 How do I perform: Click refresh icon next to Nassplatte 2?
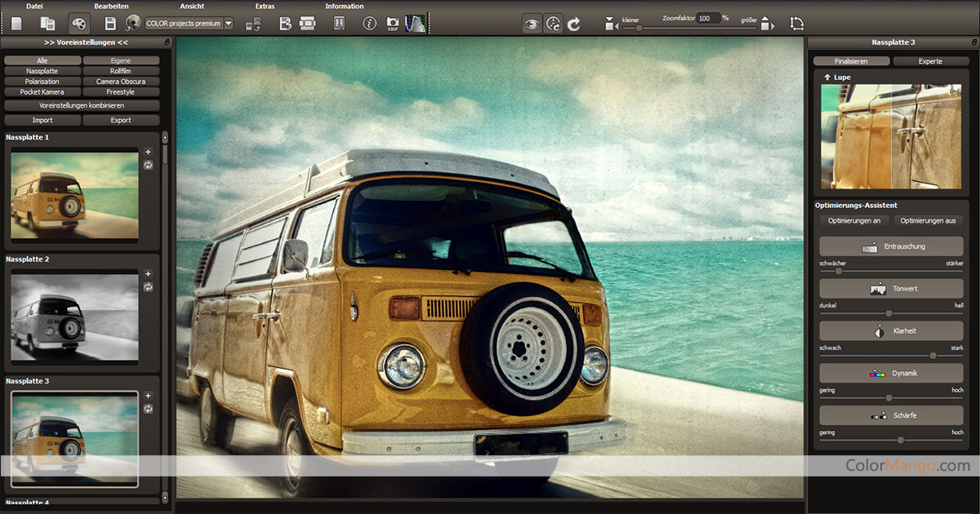(148, 286)
